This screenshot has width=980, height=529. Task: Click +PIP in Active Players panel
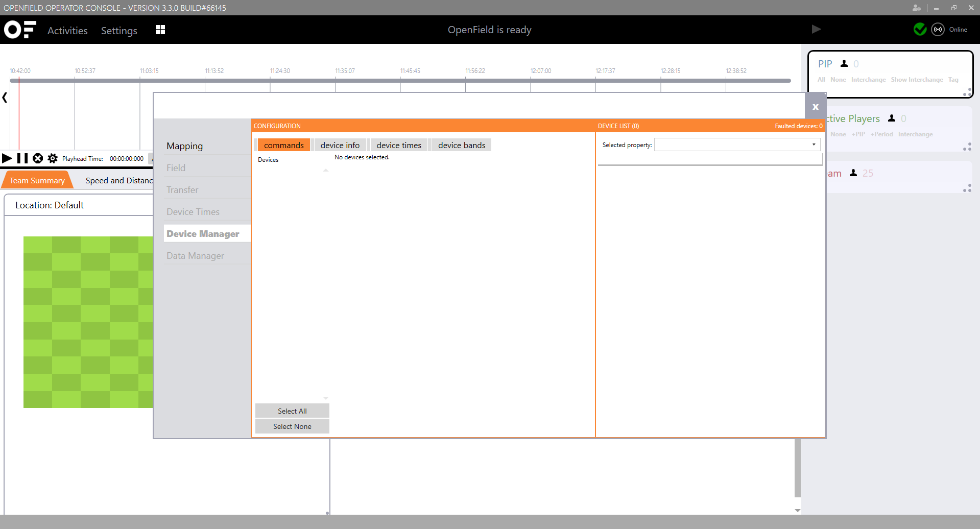coord(858,134)
